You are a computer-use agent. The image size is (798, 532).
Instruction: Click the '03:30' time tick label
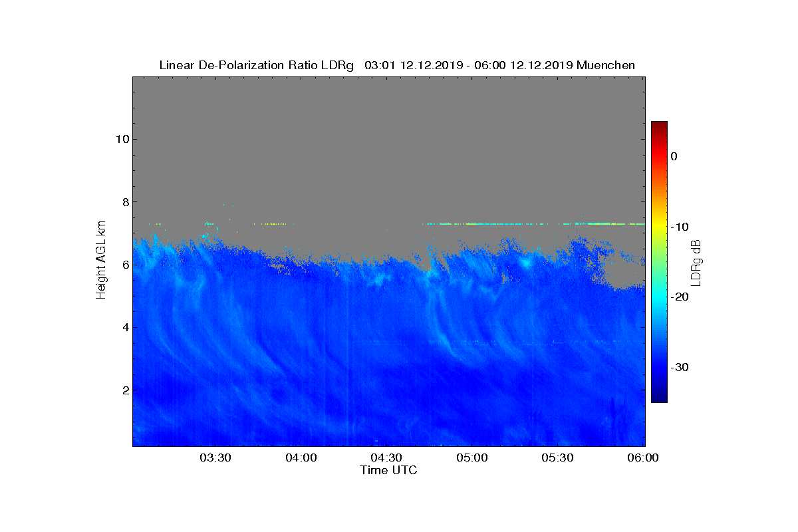point(215,458)
